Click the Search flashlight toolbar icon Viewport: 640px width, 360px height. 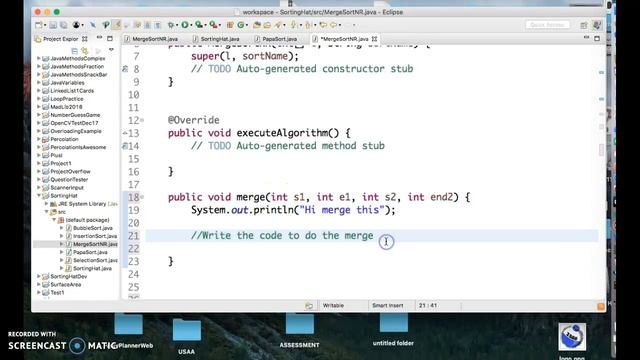pos(279,25)
